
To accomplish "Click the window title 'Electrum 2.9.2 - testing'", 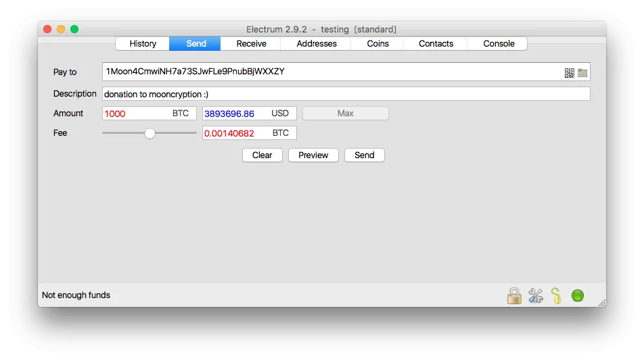I will pyautogui.click(x=321, y=29).
